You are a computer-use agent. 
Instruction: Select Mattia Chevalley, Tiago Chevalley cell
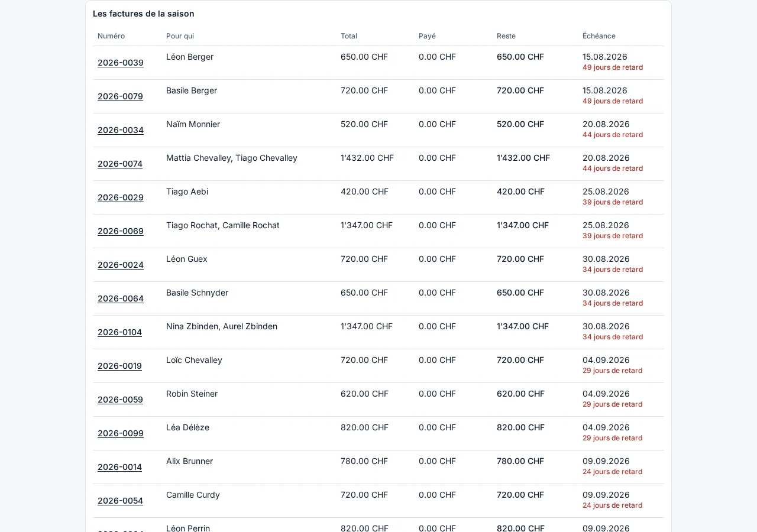click(x=232, y=158)
